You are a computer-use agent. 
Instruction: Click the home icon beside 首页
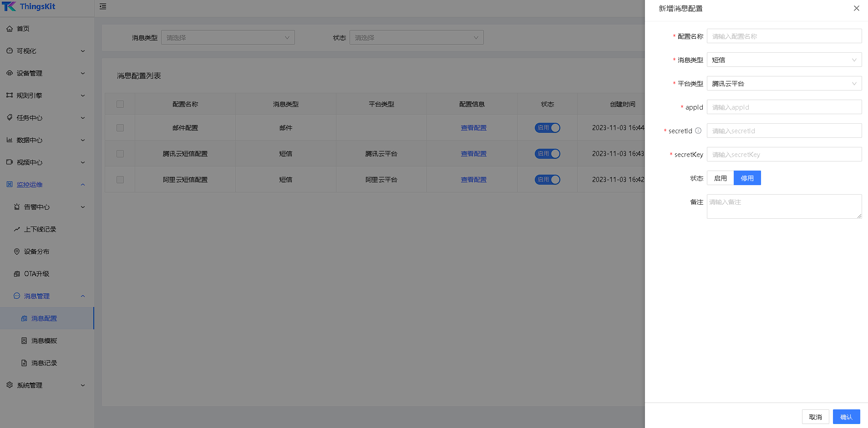tap(10, 29)
